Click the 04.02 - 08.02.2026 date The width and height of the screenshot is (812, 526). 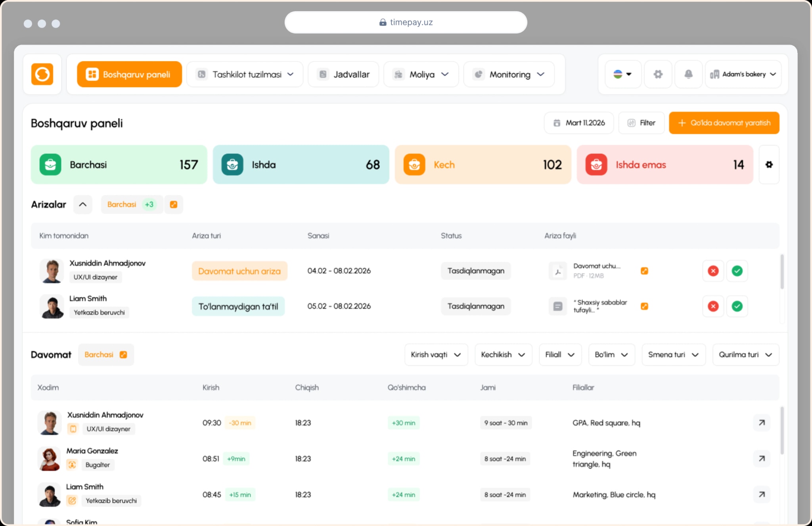[x=339, y=271]
